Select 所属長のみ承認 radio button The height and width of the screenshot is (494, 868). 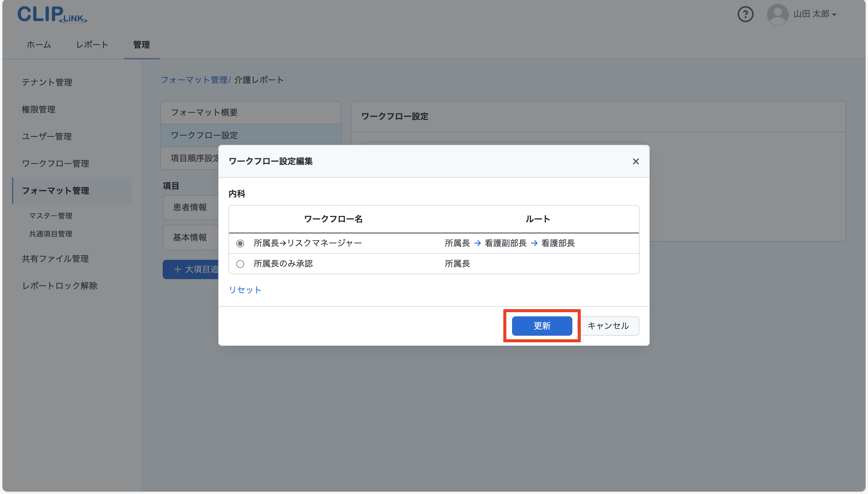point(240,264)
